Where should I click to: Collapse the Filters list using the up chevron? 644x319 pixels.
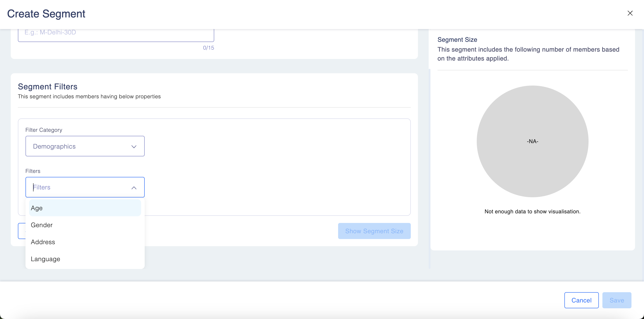click(x=134, y=188)
